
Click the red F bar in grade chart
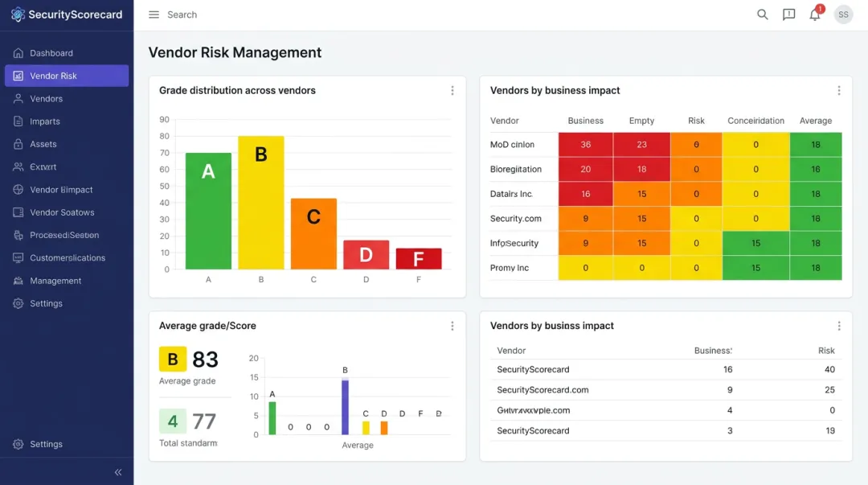[x=419, y=259]
